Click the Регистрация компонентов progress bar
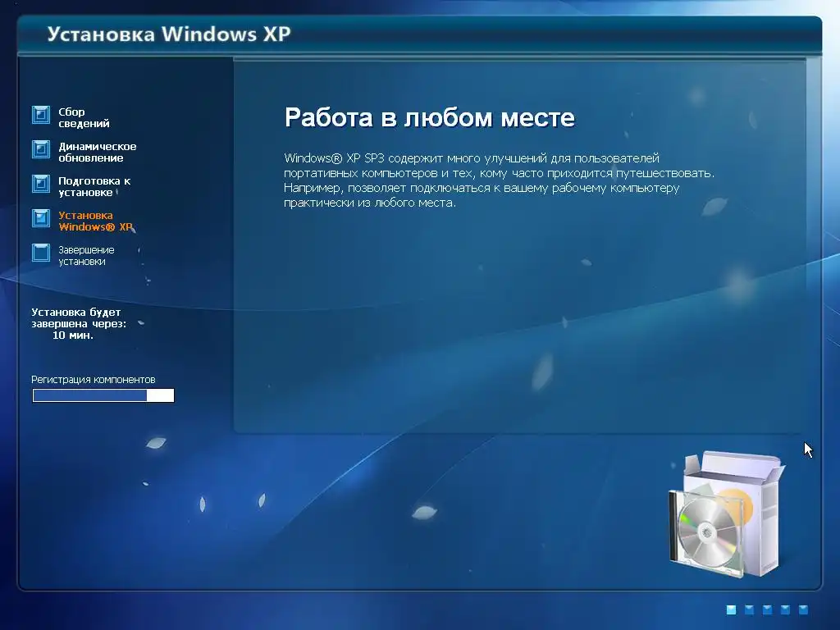Viewport: 840px width, 630px height. 103,395
